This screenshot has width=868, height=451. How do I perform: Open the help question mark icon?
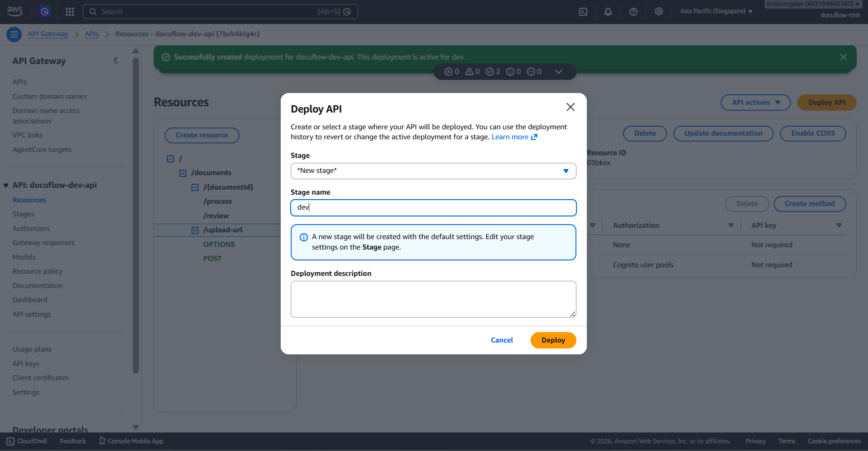click(x=634, y=12)
